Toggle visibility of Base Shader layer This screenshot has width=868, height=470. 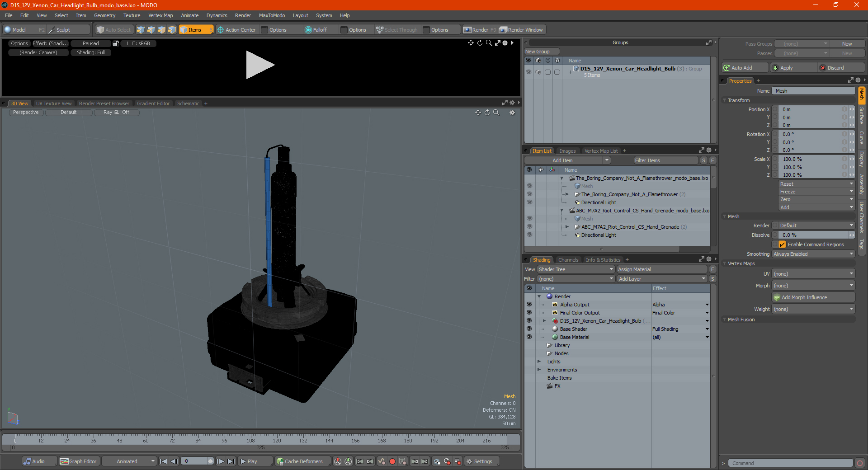coord(529,329)
